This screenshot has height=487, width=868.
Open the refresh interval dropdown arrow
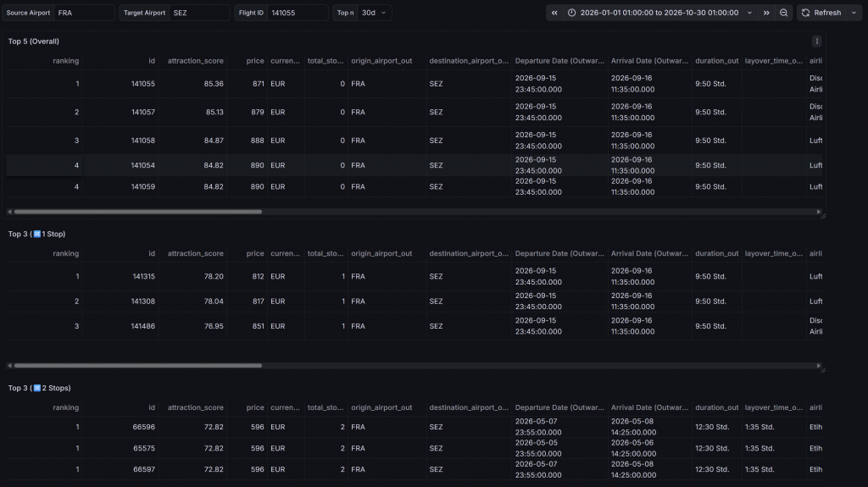point(854,13)
